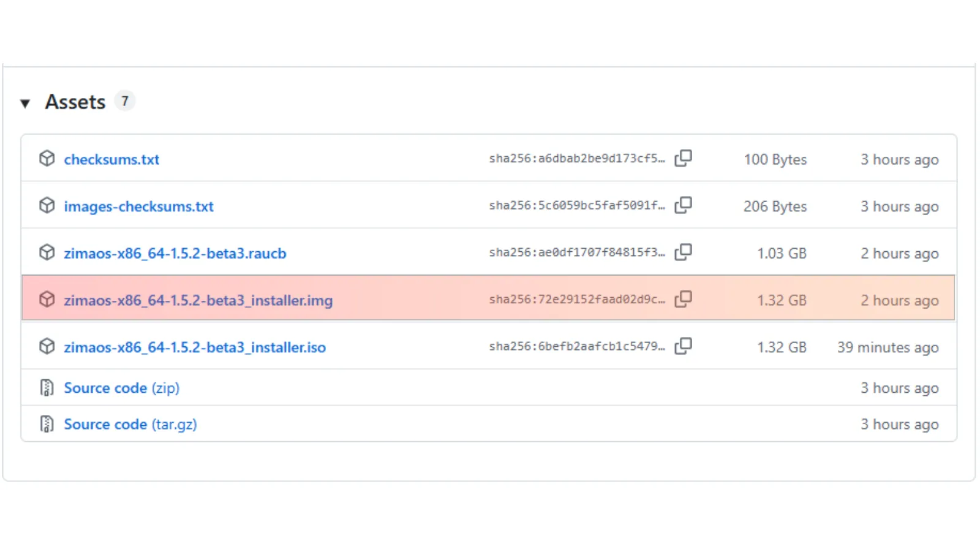Viewport: 980px width, 549px height.
Task: Copy the images-checksums.txt sha256 hash
Action: 683,205
